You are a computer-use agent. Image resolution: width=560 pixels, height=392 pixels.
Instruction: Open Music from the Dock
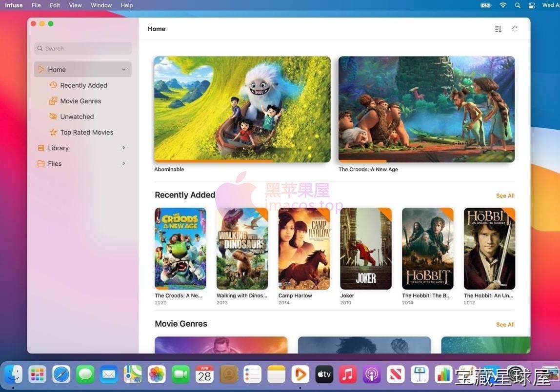(348, 374)
